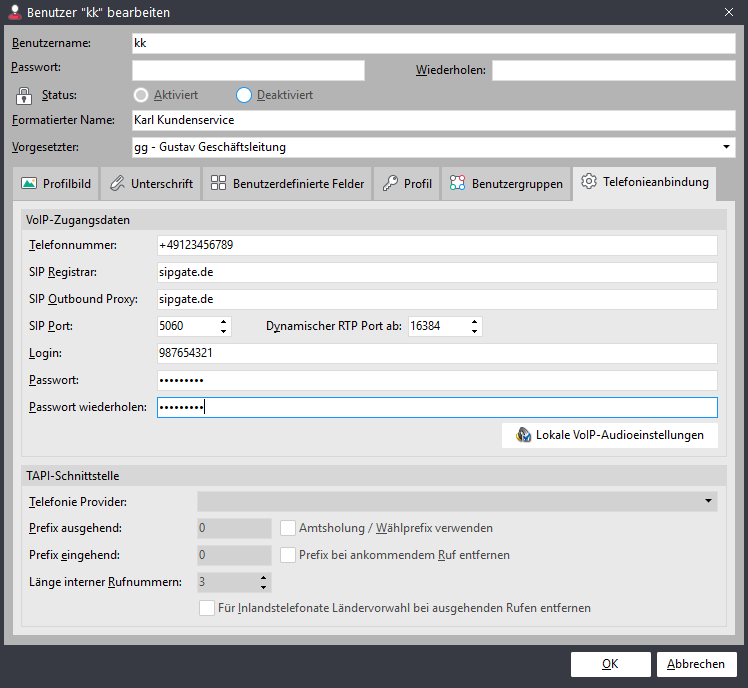This screenshot has width=748, height=688.
Task: Click the Passwort wiederholen field
Action: 437,407
